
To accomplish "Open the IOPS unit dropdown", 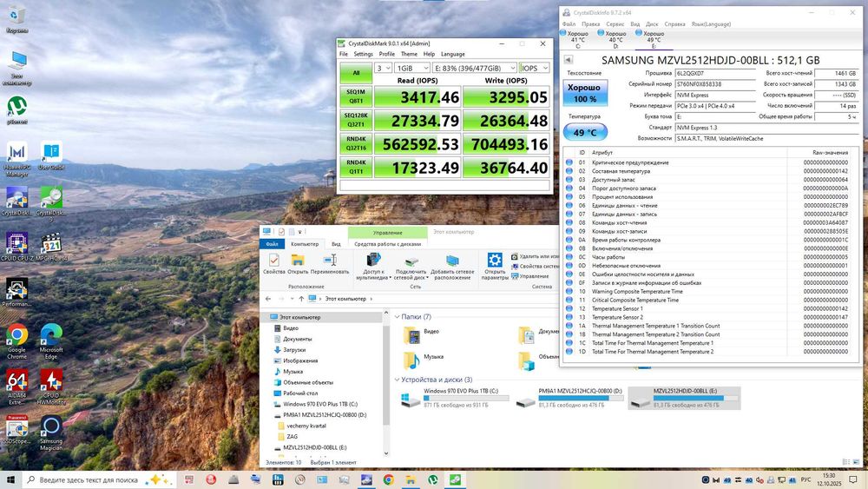I will pos(534,68).
